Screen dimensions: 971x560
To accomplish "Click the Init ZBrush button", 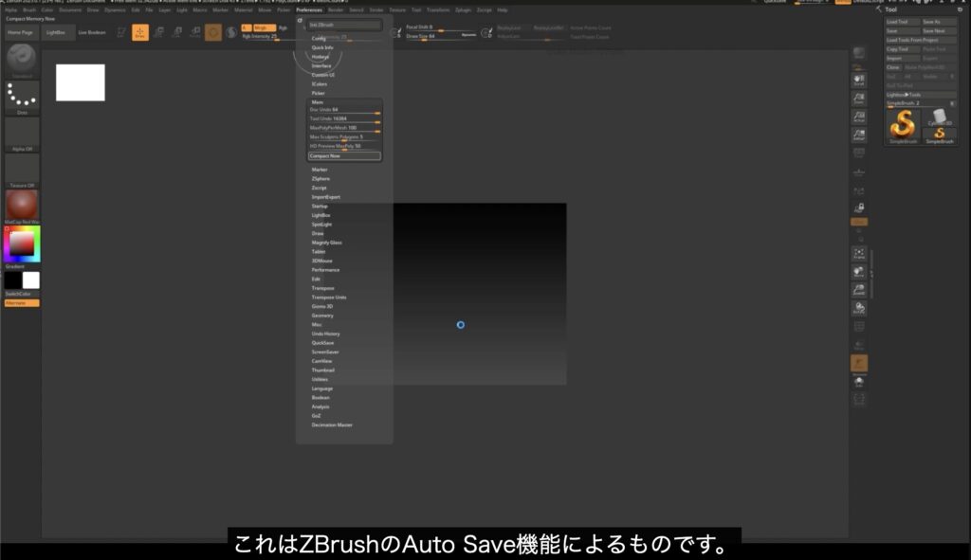I will pyautogui.click(x=344, y=25).
